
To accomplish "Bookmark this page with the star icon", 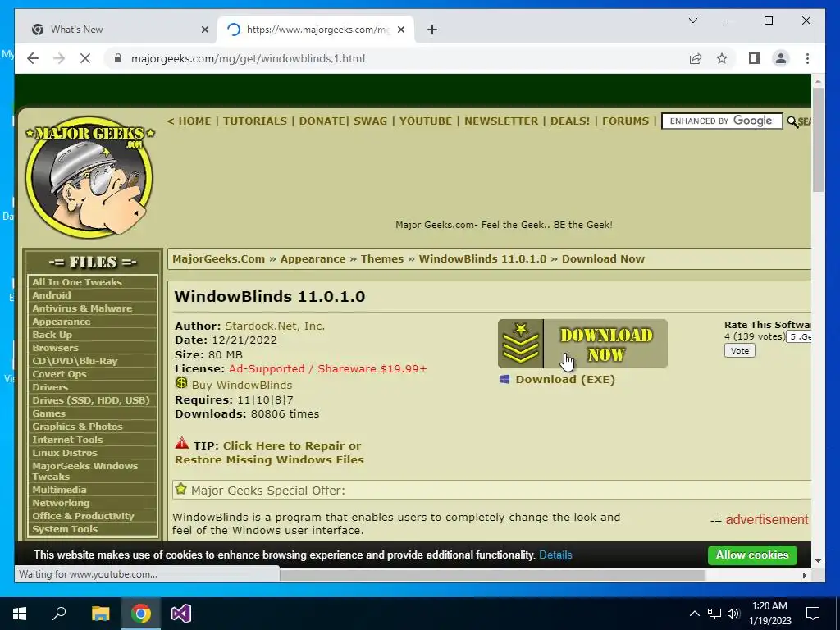I will [722, 58].
